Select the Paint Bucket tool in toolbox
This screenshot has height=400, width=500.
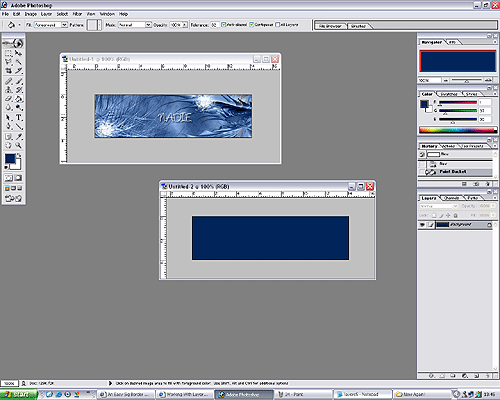(x=19, y=99)
